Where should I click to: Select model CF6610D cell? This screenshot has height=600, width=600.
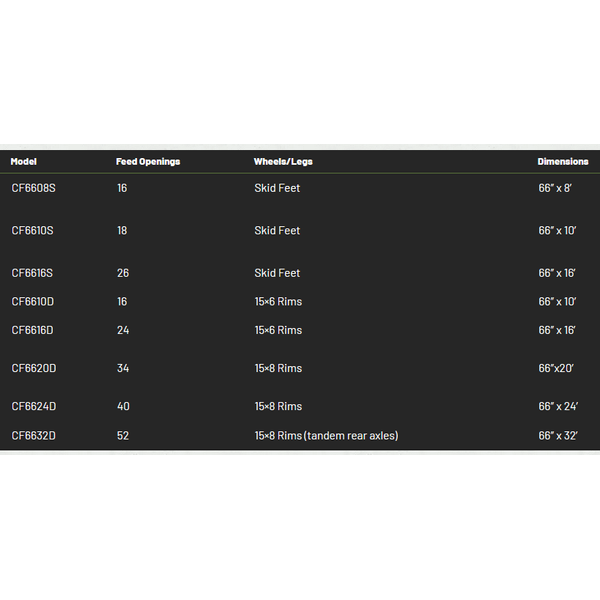coord(33,302)
